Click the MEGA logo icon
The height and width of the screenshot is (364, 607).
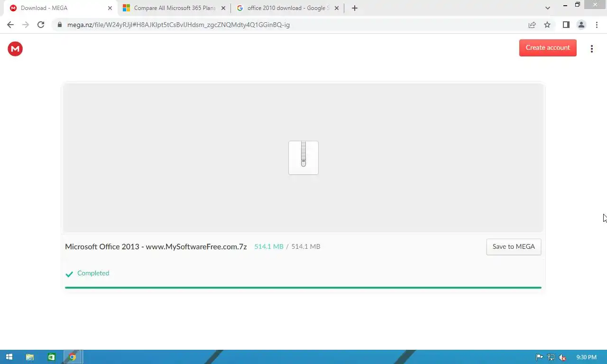[x=15, y=48]
